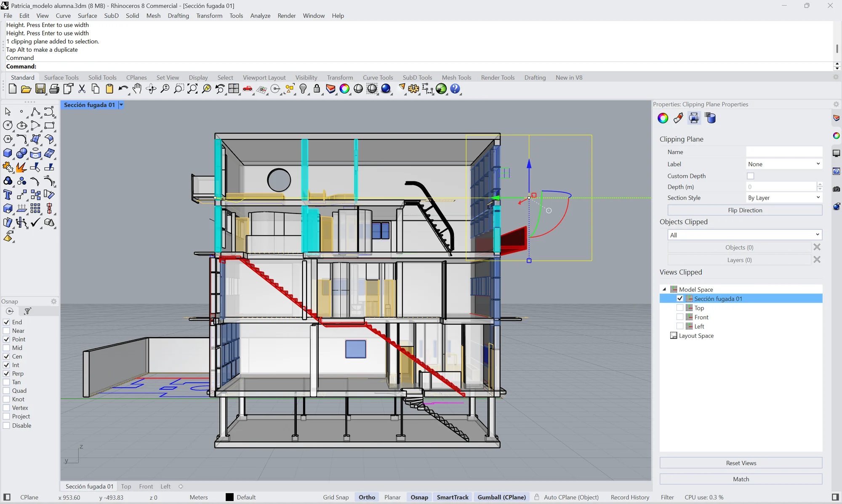The height and width of the screenshot is (504, 842).
Task: Collapse the Model Space tree node
Action: tap(665, 289)
